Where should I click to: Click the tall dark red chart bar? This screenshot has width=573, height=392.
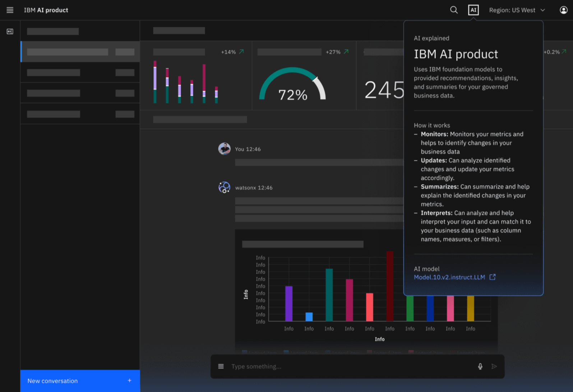[390, 286]
